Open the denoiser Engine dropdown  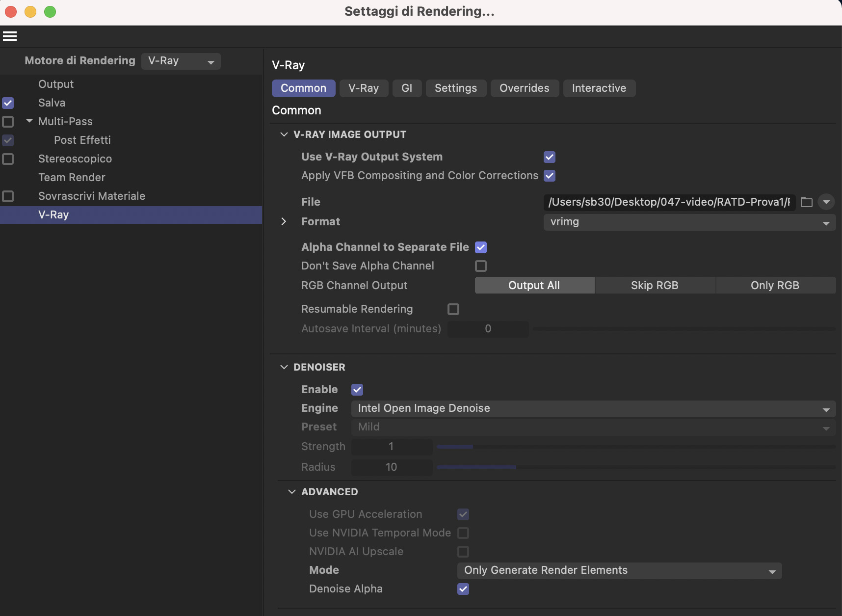593,408
